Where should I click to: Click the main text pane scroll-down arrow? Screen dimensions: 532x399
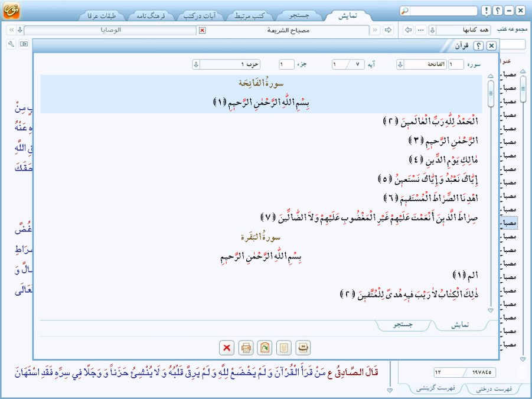tap(390, 391)
